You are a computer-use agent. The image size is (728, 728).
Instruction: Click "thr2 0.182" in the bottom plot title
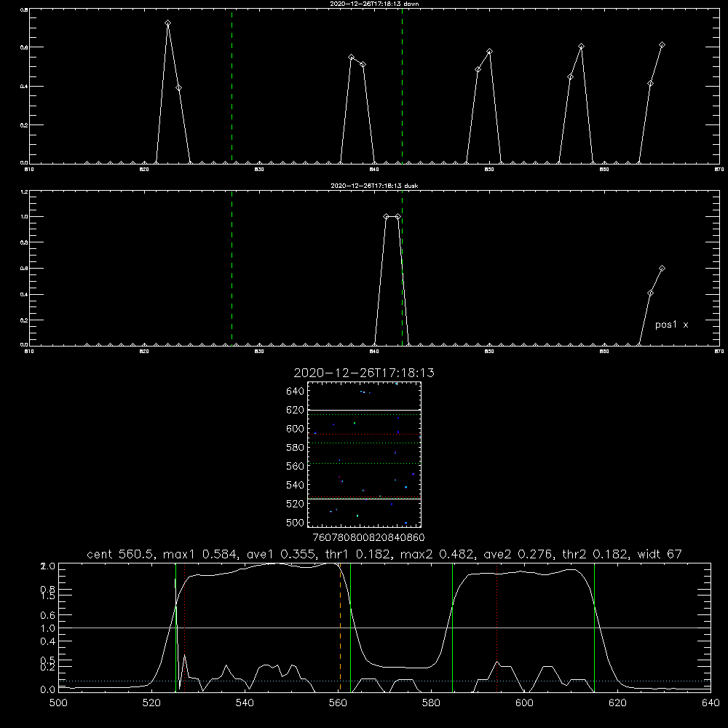click(x=595, y=554)
